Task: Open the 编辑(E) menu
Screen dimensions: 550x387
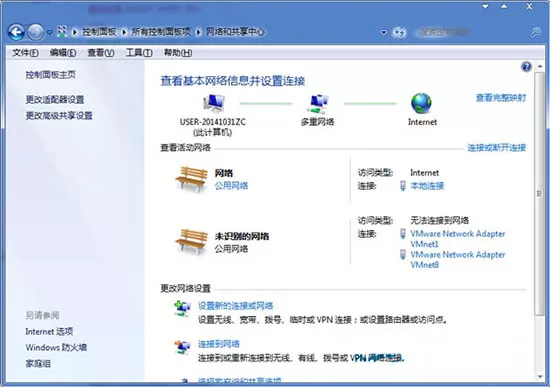Action: pyautogui.click(x=63, y=53)
